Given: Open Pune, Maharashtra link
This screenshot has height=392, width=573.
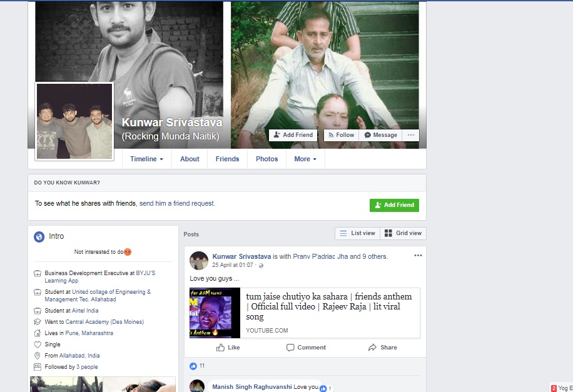Looking at the screenshot, I should point(89,333).
